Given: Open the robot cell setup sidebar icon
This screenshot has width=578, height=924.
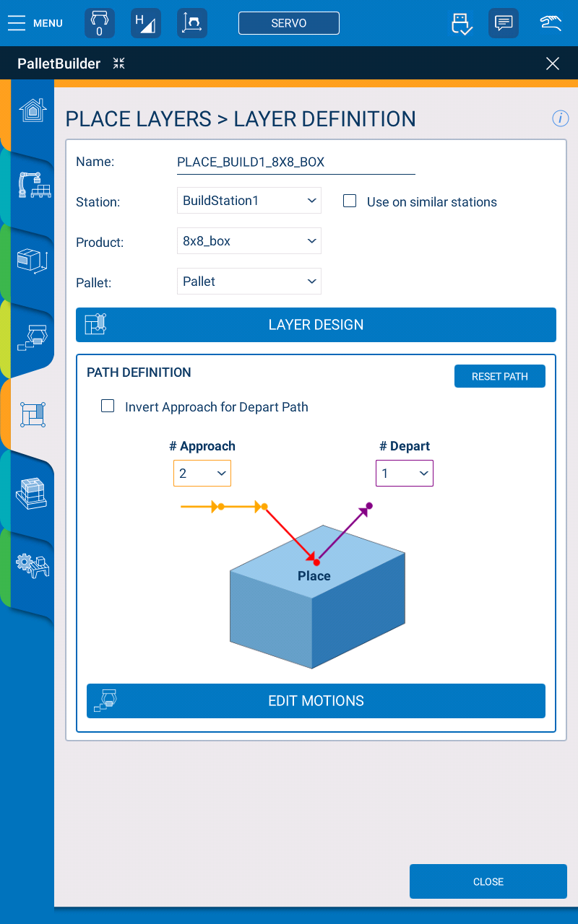Looking at the screenshot, I should point(34,186).
